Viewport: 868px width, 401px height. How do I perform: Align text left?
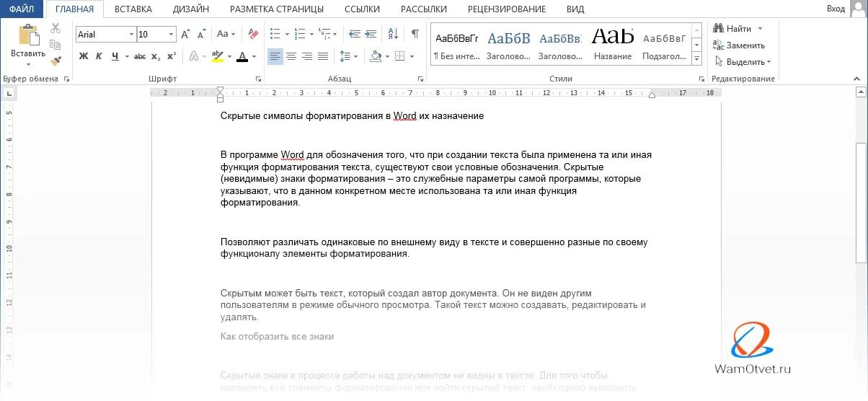coord(275,56)
